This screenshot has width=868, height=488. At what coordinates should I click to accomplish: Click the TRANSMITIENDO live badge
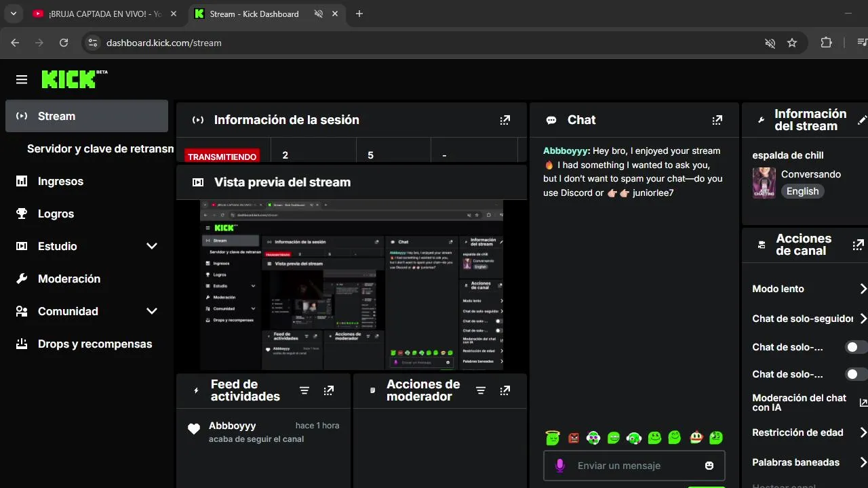(222, 157)
